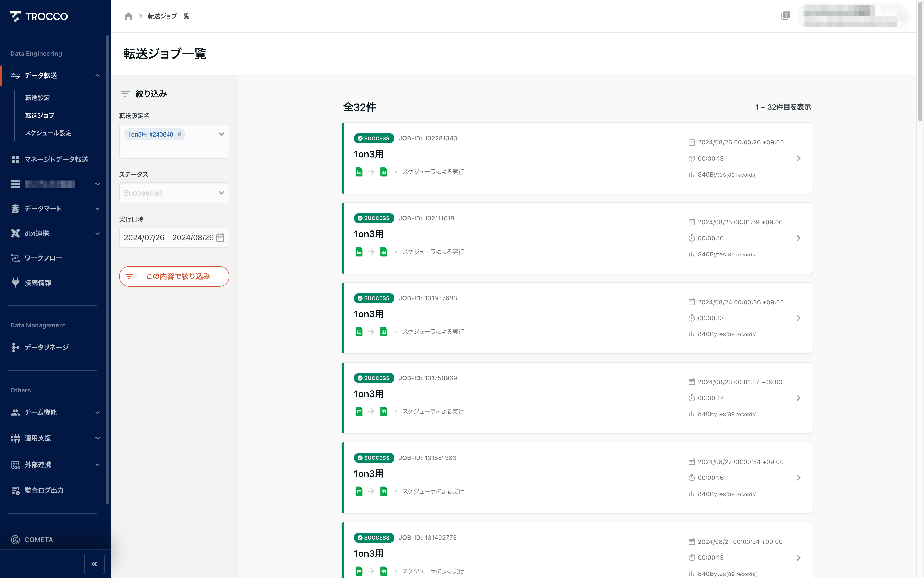
Task: Click the ワークフロー sidebar icon
Action: [x=15, y=258]
